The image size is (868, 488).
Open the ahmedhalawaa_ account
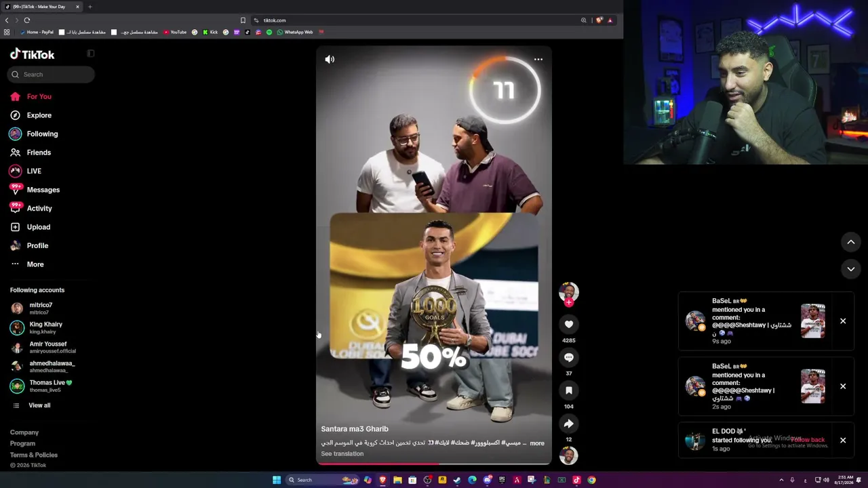click(52, 367)
